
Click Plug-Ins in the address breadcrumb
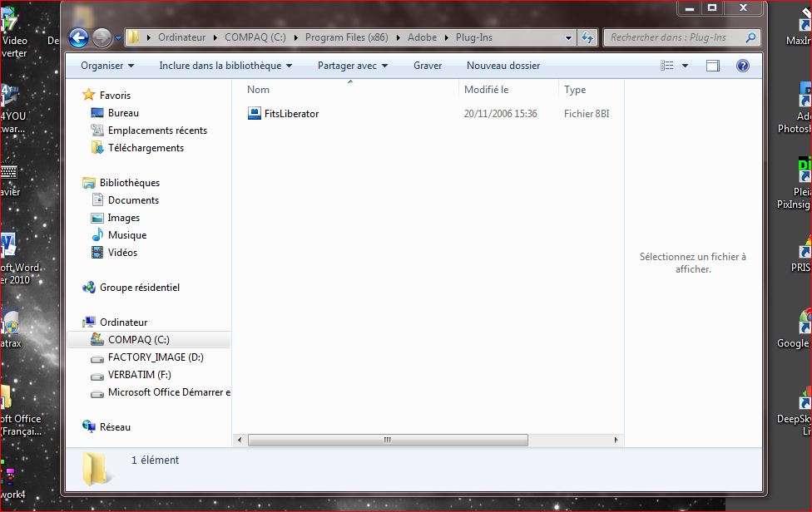[x=474, y=37]
